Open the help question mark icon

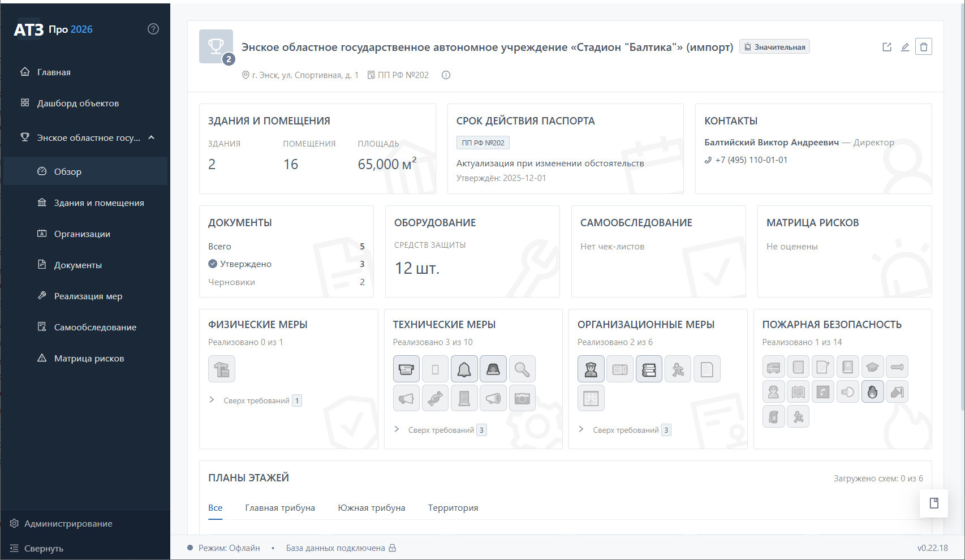pos(153,29)
